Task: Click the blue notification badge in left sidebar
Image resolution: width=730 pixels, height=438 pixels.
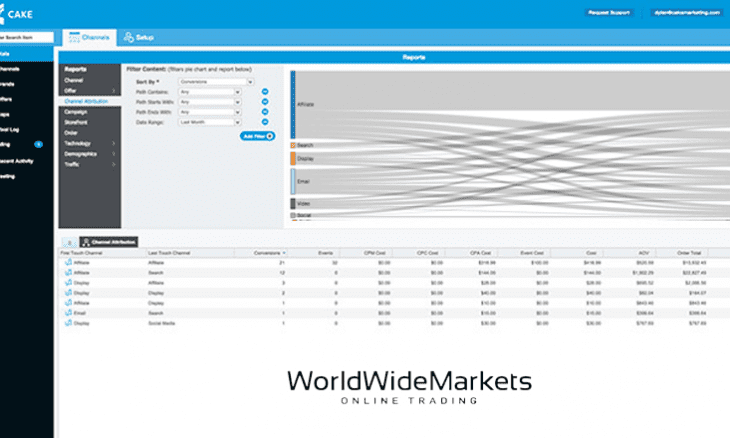Action: pos(39,144)
